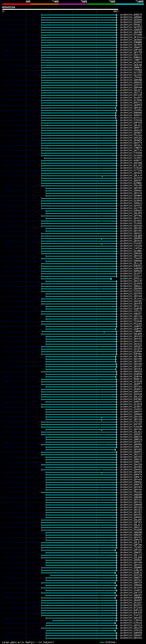This screenshot has height=644, width=146.
Task: Select hit label UniRef100_A7P1Z7
Action: (x=131, y=311)
